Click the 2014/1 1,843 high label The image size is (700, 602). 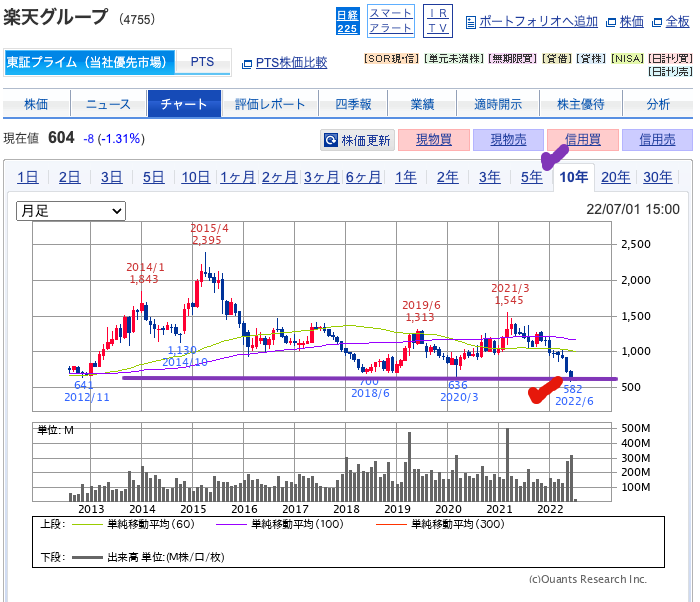pyautogui.click(x=145, y=273)
